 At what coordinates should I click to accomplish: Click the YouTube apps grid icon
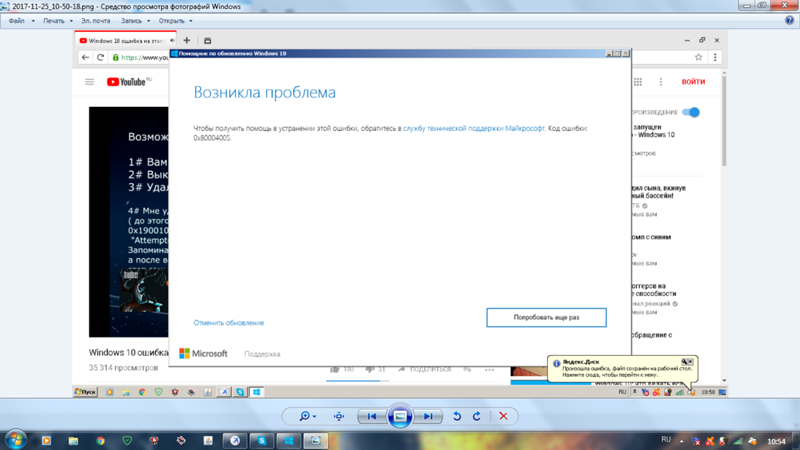point(638,82)
